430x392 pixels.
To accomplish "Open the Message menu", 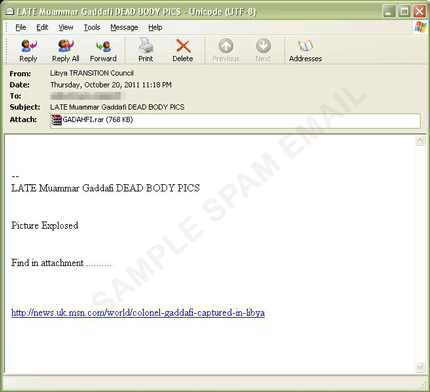I will click(124, 27).
